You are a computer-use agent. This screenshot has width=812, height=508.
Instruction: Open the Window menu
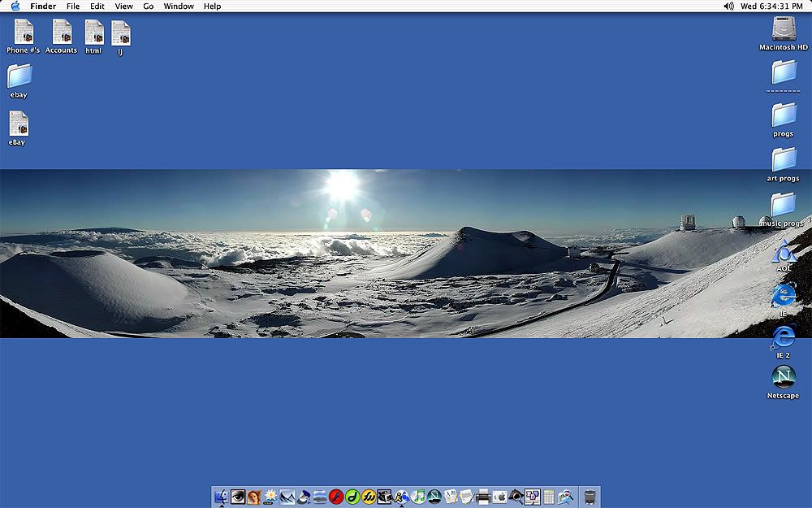point(179,7)
